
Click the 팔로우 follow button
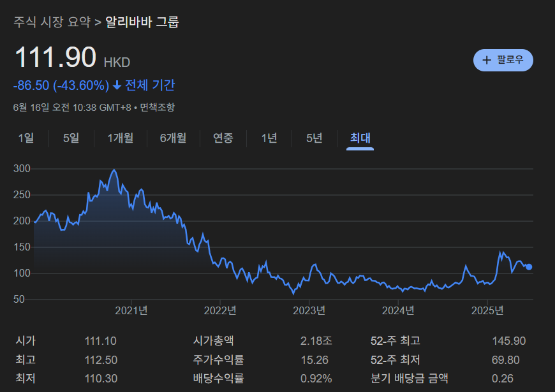coord(503,60)
